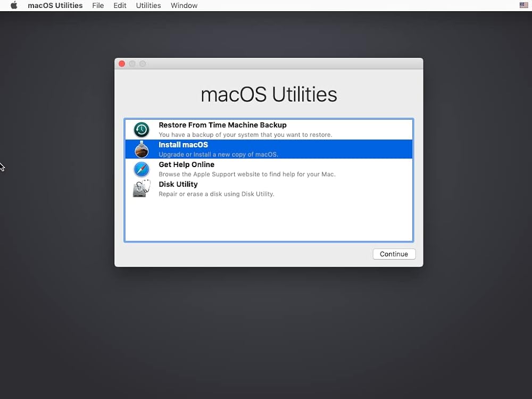Click the Install macOS installer icon
532x399 pixels.
[142, 149]
